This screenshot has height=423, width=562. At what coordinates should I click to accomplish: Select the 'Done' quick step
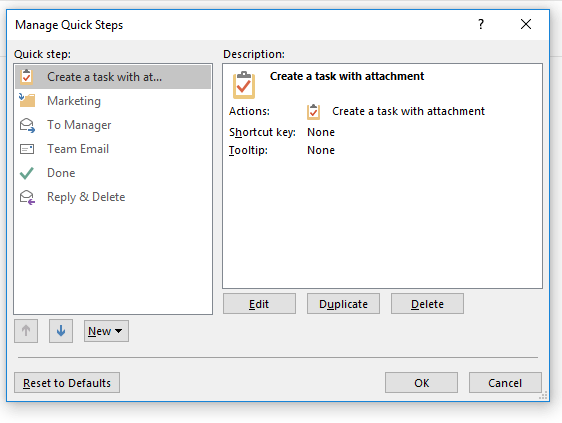113,173
